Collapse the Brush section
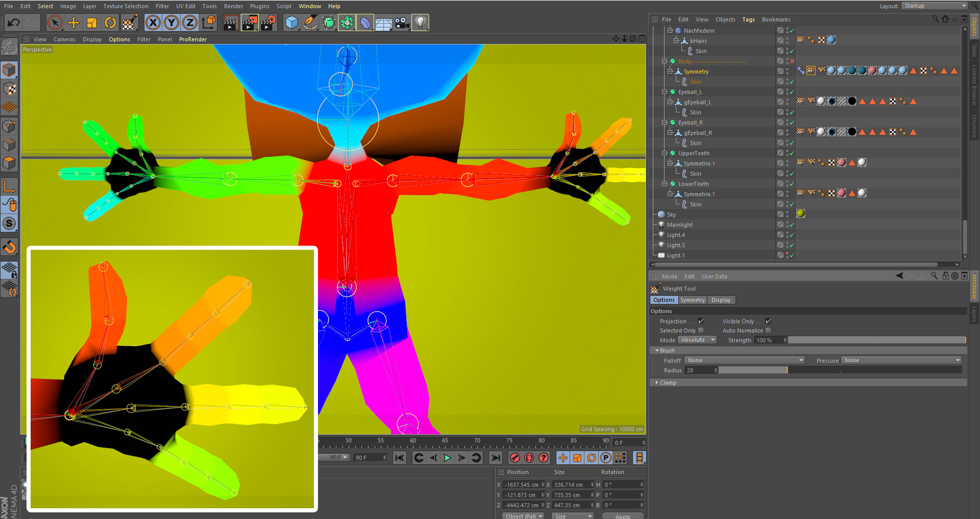Image resolution: width=980 pixels, height=519 pixels. pos(657,350)
